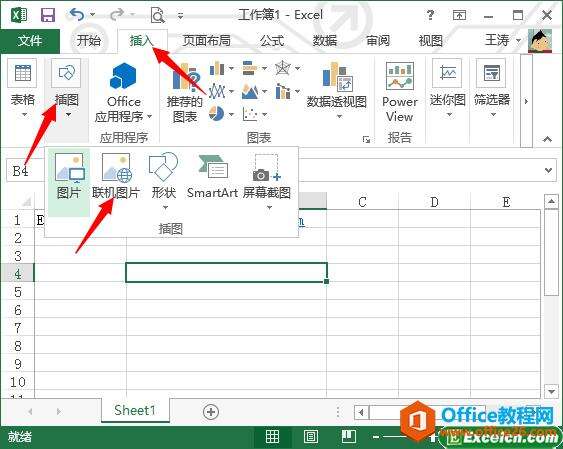The width and height of the screenshot is (563, 449).
Task: Insert a scatter chart
Action: pyautogui.click(x=250, y=114)
